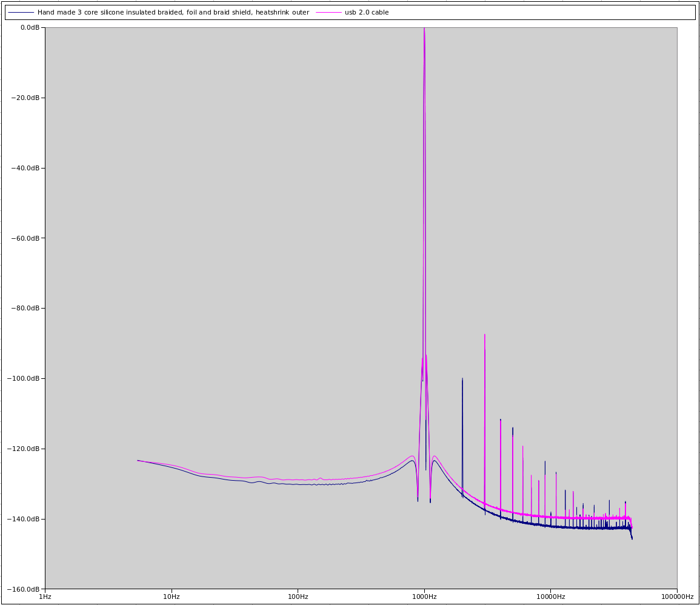Click the top of the 1000Hz fundamental peak
The height and width of the screenshot is (605, 700).
coord(424,28)
